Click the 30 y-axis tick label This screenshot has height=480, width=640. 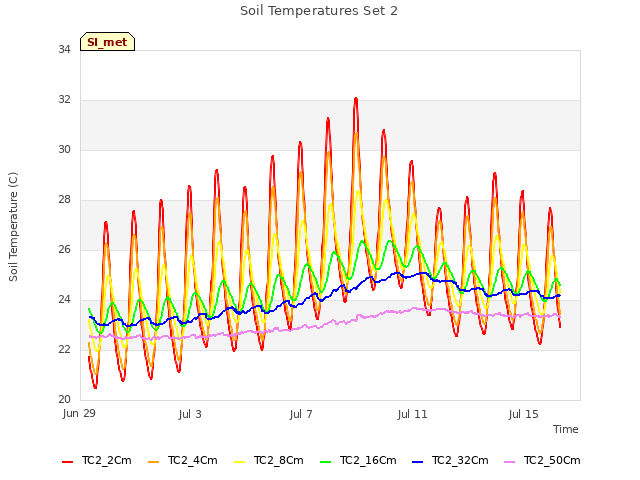pos(64,150)
